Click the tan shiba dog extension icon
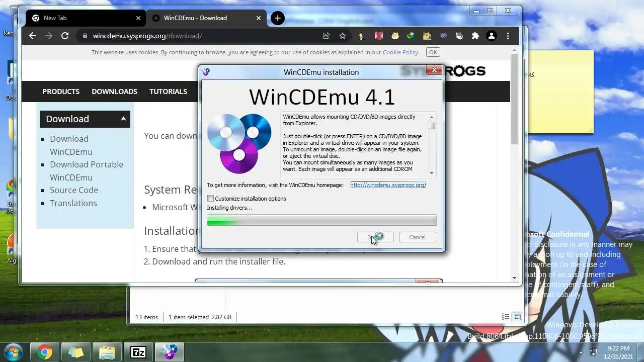 click(427, 36)
